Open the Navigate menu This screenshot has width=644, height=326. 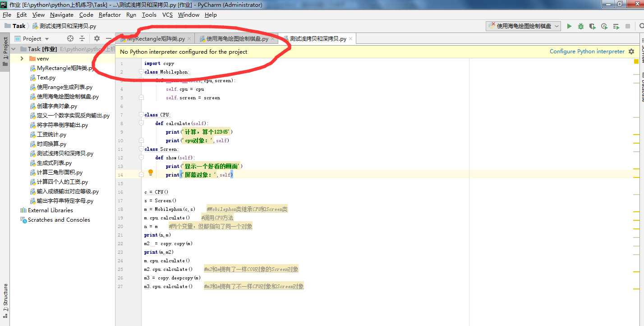[x=62, y=14]
